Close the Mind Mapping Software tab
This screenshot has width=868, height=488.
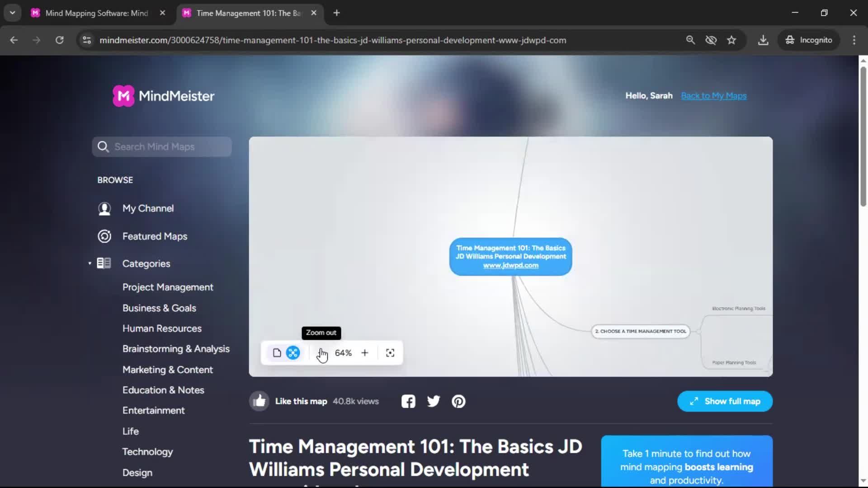click(x=162, y=13)
